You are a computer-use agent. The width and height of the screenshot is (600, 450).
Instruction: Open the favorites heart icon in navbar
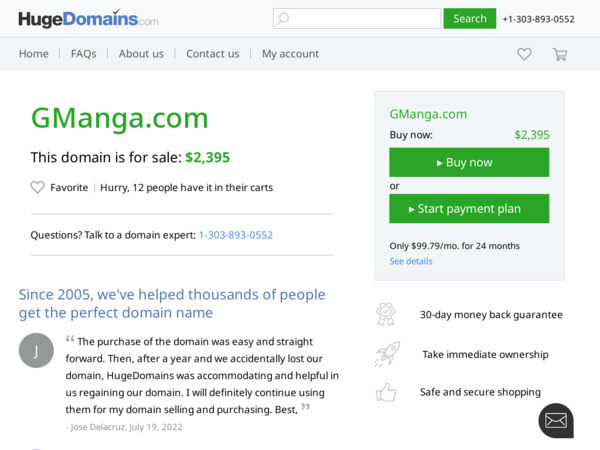pos(524,54)
